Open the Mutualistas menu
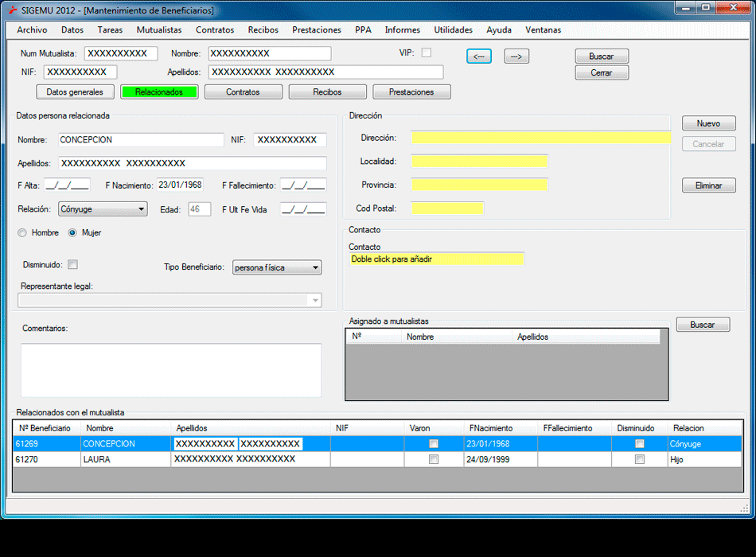The image size is (756, 557). click(x=159, y=30)
